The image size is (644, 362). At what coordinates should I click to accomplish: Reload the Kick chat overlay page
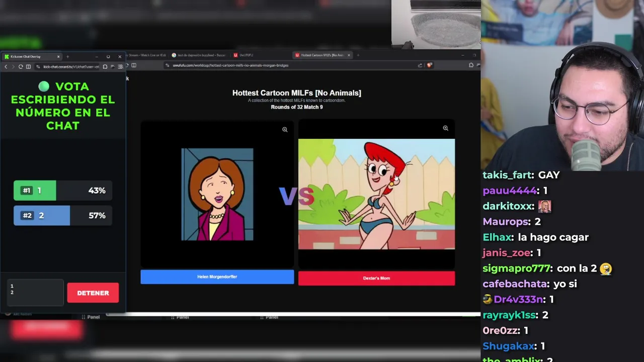coord(21,66)
